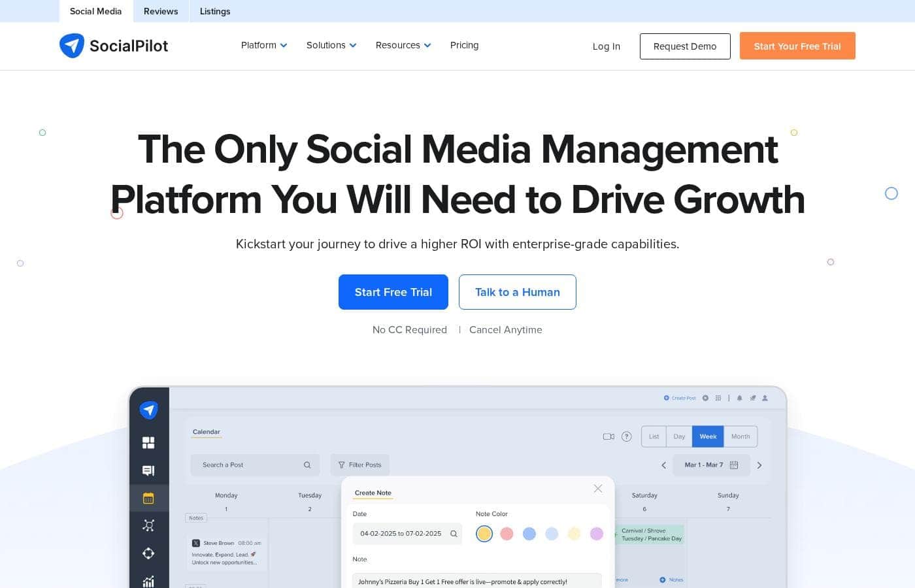915x588 pixels.
Task: Switch calendar to Month view
Action: [x=740, y=436]
